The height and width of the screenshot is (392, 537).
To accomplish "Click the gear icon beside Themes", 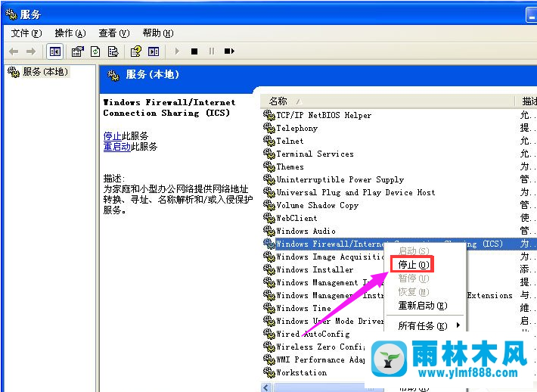I will [x=269, y=166].
